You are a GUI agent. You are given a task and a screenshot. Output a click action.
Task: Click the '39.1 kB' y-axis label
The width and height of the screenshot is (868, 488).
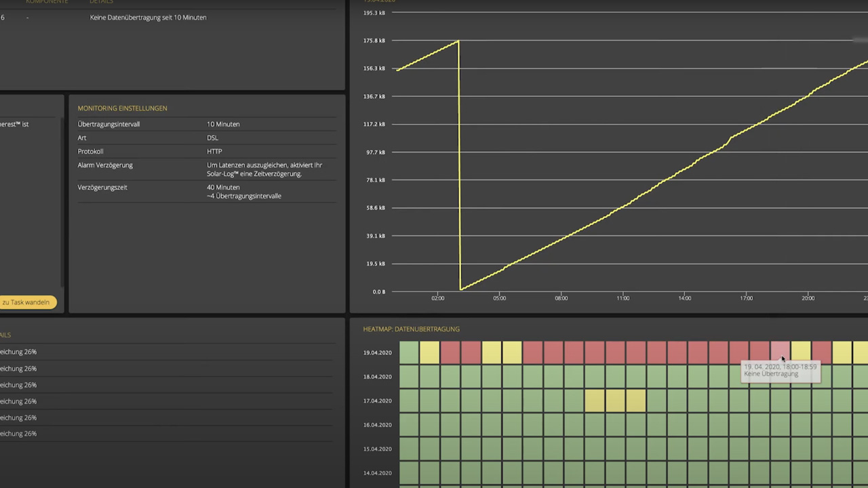pyautogui.click(x=376, y=236)
